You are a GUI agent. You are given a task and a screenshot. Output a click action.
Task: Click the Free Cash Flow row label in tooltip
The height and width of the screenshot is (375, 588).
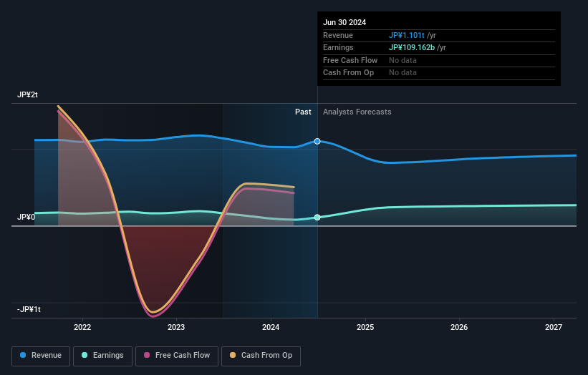350,60
